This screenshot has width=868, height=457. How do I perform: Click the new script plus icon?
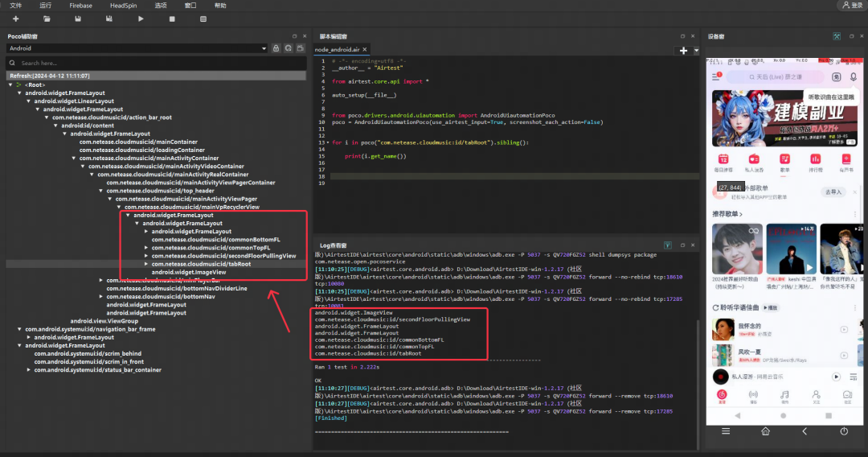tap(15, 19)
